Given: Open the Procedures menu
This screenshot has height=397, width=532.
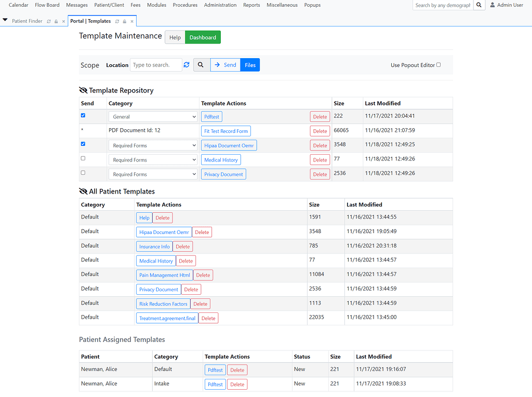Looking at the screenshot, I should [185, 5].
